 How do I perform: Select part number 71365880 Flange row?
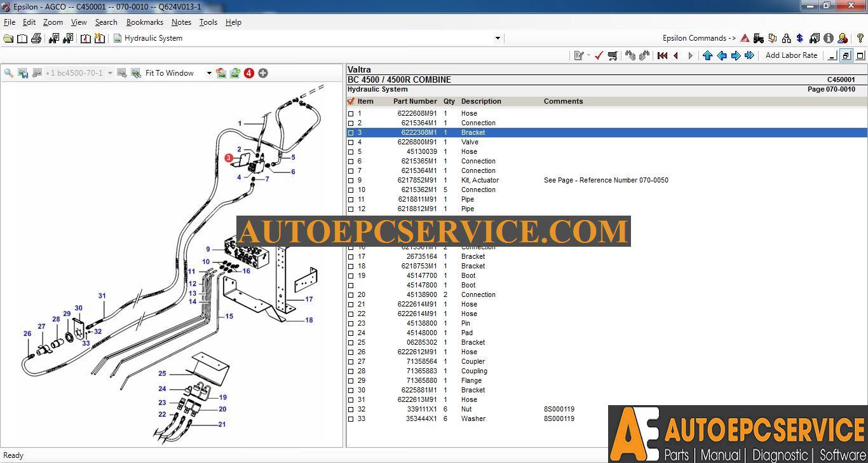point(607,381)
